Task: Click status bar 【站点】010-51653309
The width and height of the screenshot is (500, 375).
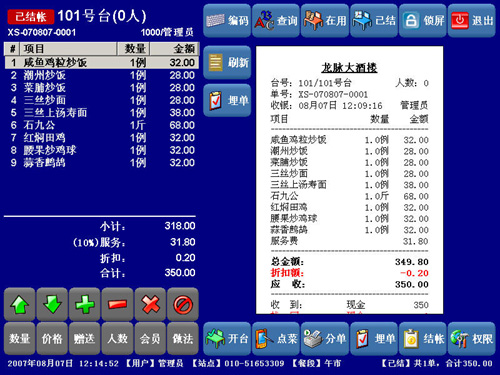Action: [238, 363]
